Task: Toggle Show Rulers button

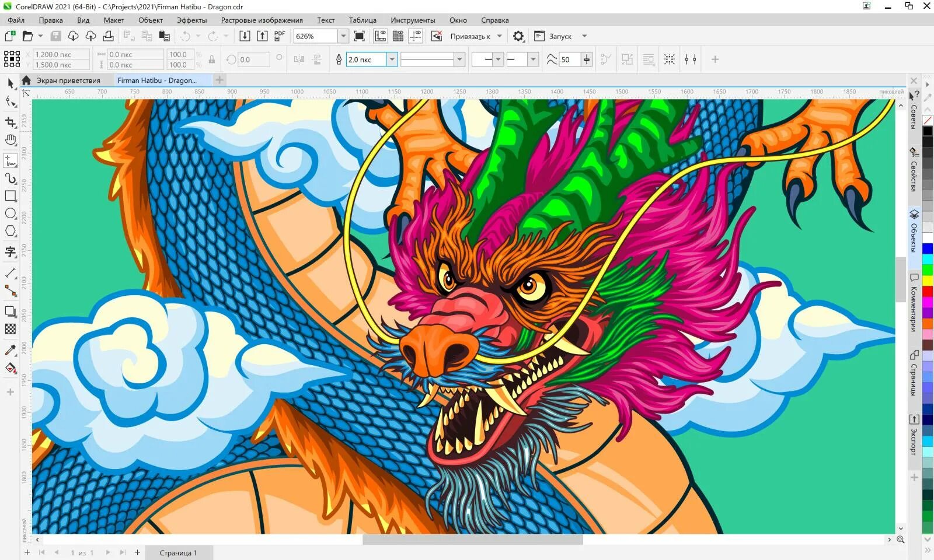Action: 381,36
